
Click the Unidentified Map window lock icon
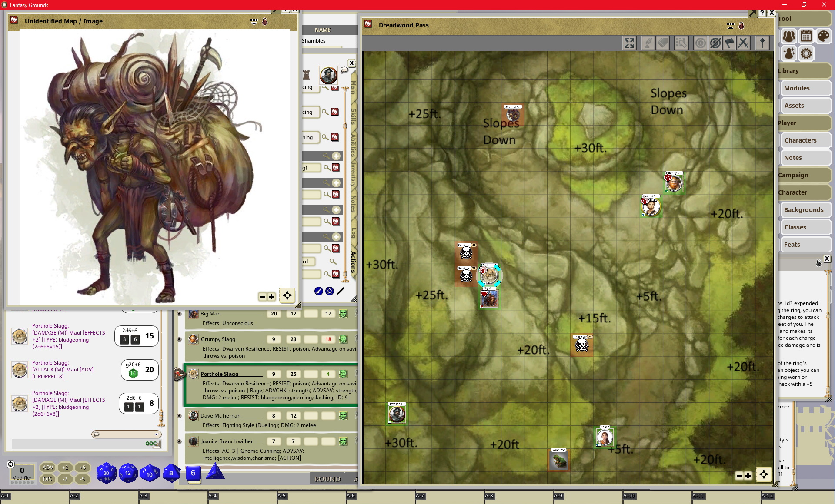[x=264, y=21]
